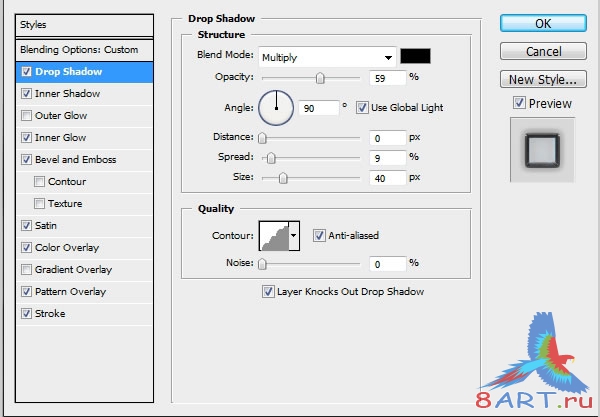
Task: Open the Satin settings
Action: 46,225
